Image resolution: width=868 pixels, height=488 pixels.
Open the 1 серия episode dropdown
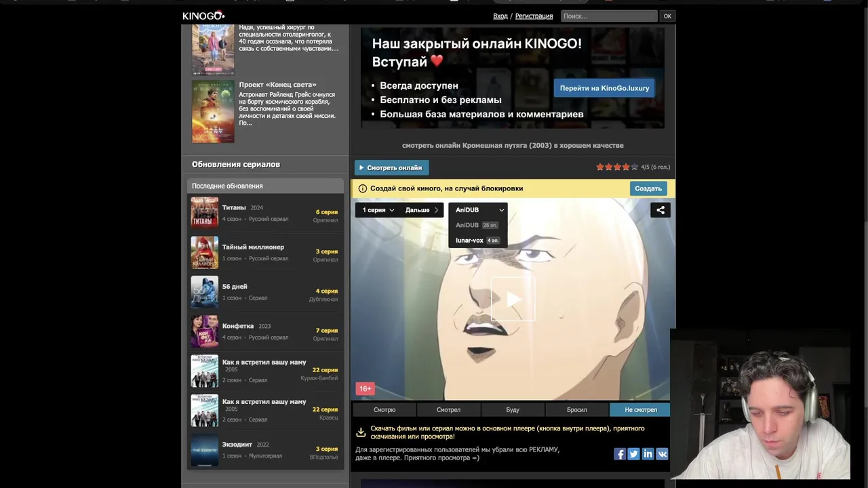pyautogui.click(x=378, y=210)
